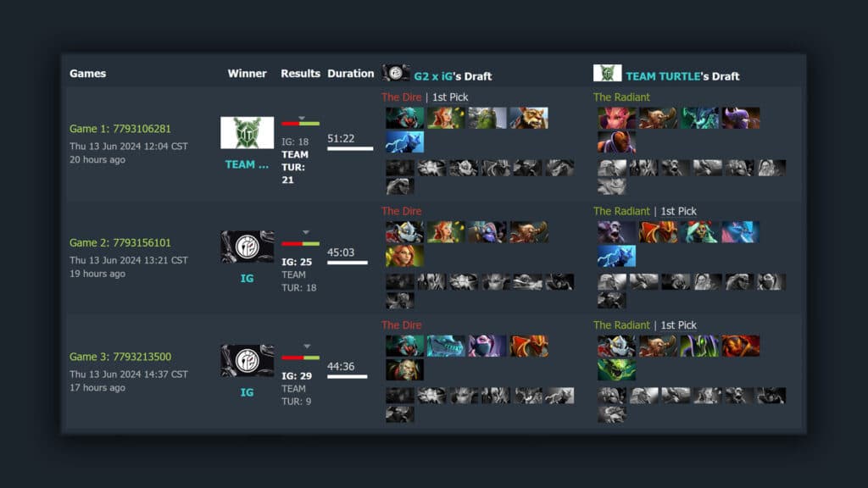Open Game 2: 7793156101 match link
Image resolution: width=868 pixels, height=488 pixels.
(x=120, y=242)
